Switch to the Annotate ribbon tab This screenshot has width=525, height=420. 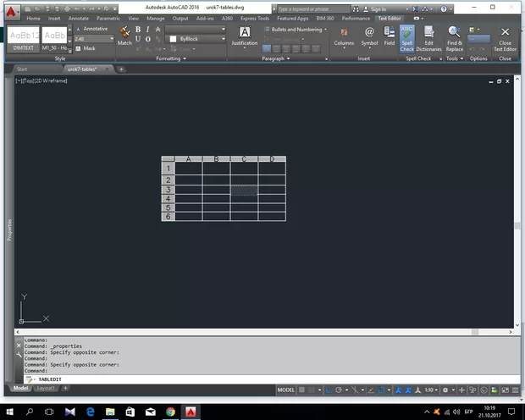click(78, 18)
